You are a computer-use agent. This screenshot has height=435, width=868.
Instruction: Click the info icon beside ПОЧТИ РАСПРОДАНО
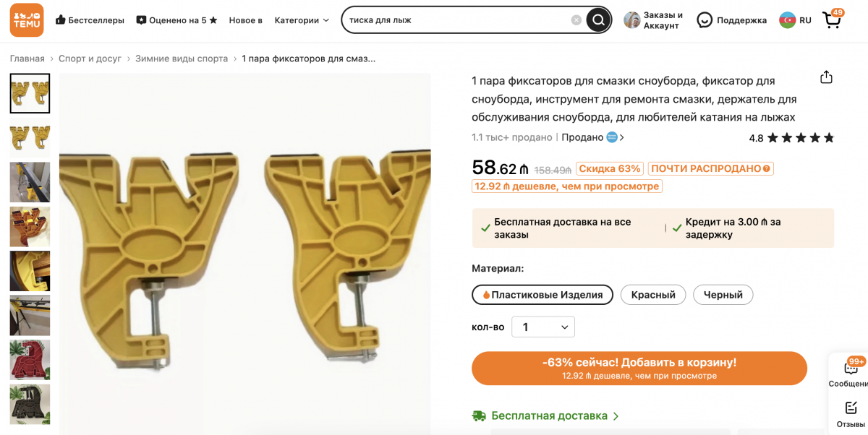pos(767,168)
